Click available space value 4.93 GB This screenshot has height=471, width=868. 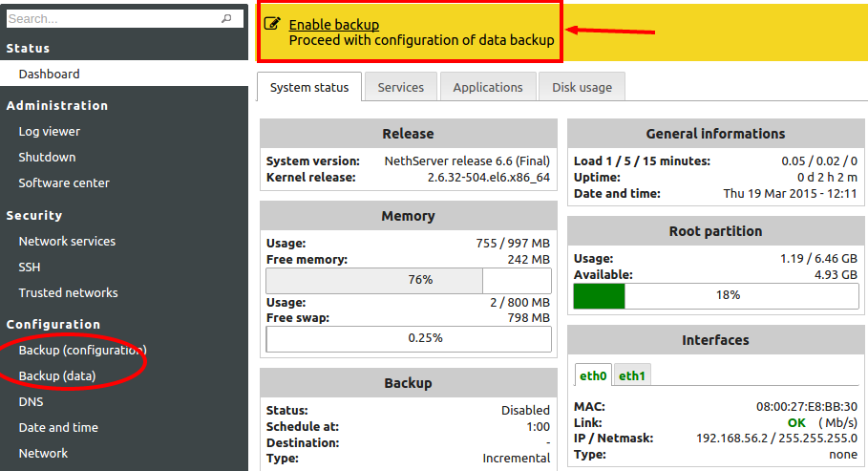point(836,274)
